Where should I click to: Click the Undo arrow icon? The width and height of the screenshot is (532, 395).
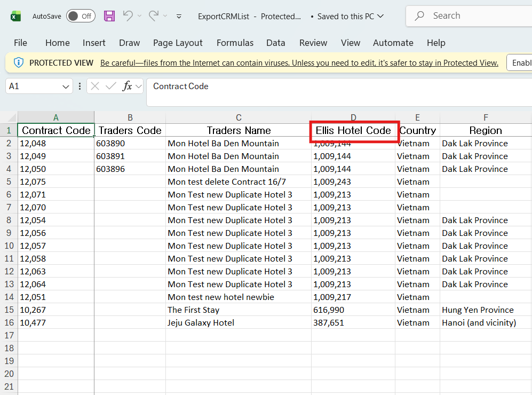coord(128,16)
